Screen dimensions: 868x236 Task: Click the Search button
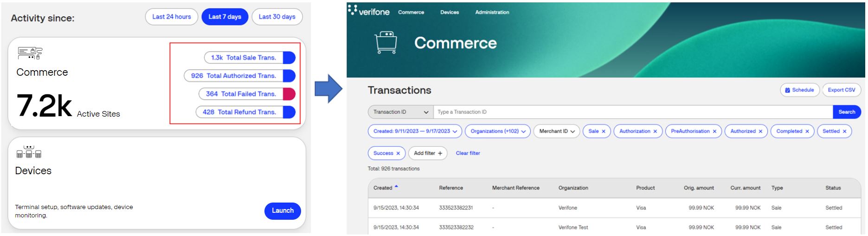[847, 112]
